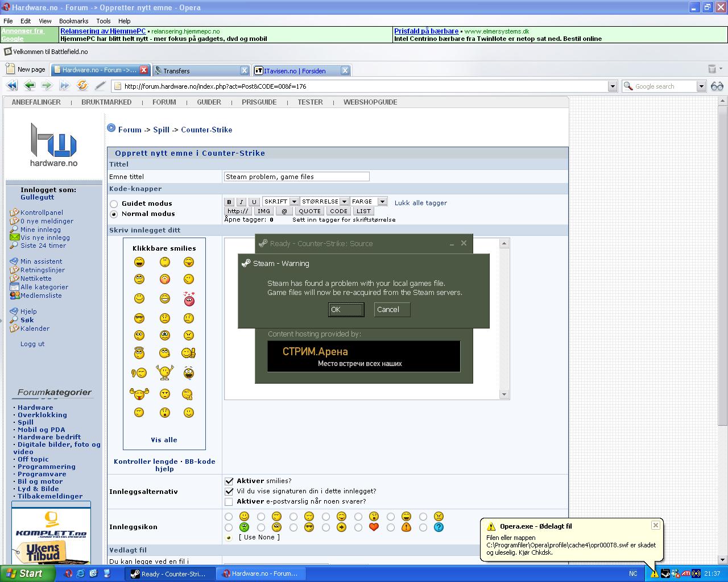Click the wand icon beside the address bar
Viewport: 728px width, 582px height.
click(100, 86)
